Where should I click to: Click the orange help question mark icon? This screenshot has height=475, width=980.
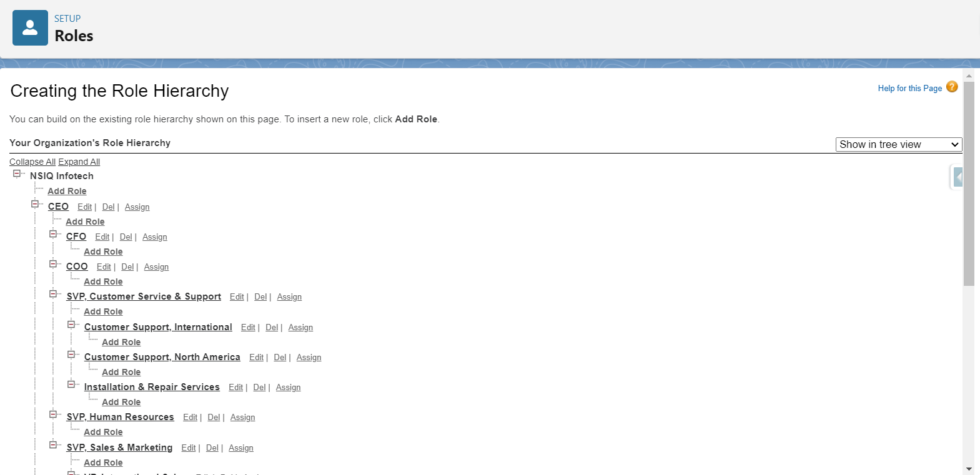951,87
